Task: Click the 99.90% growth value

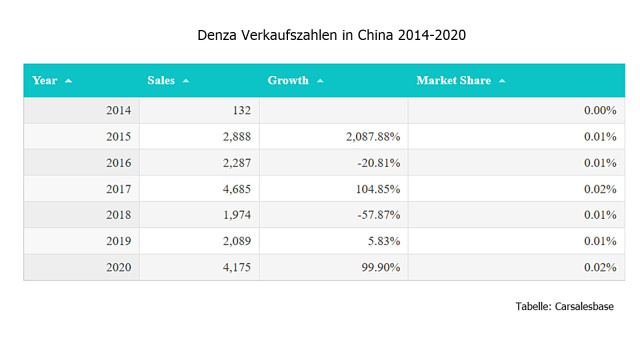Action: point(381,267)
